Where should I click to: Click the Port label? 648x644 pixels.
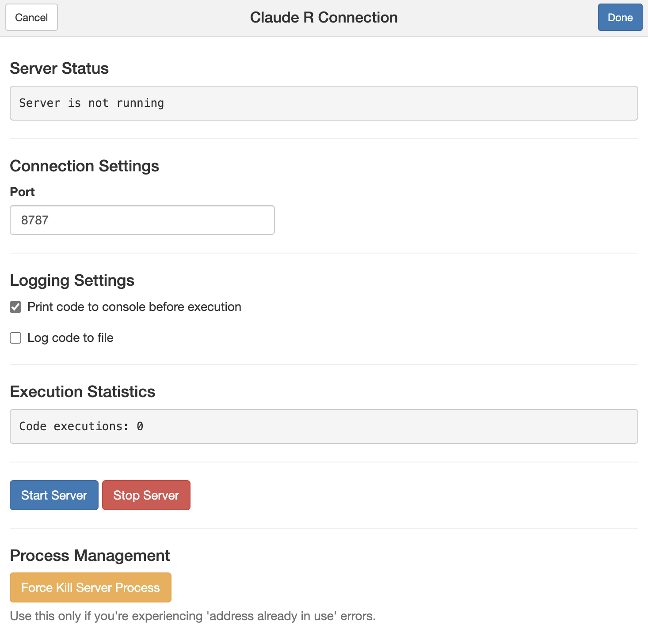click(22, 192)
